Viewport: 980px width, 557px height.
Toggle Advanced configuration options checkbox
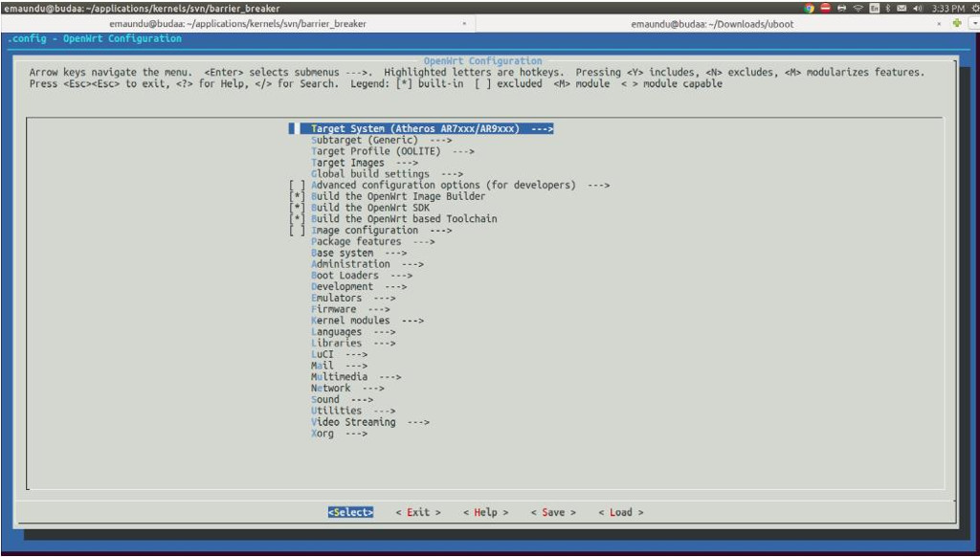[x=297, y=185]
